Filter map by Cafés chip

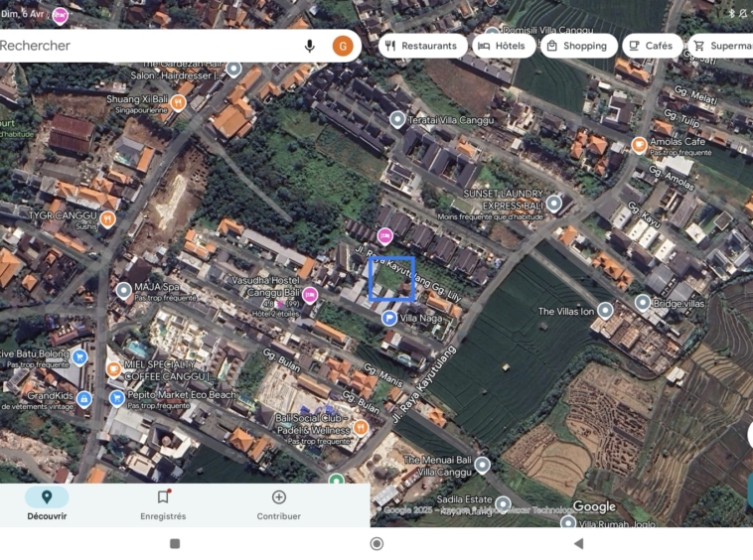(651, 46)
